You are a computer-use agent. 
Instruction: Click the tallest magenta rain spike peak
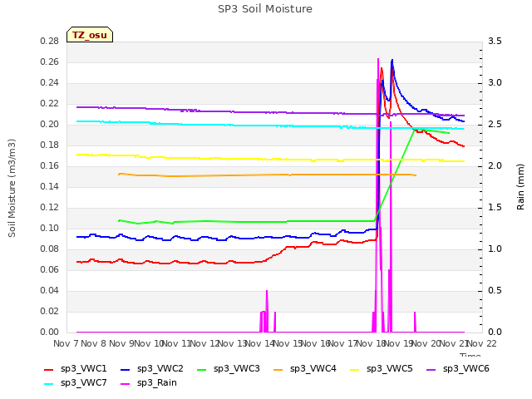coord(378,59)
